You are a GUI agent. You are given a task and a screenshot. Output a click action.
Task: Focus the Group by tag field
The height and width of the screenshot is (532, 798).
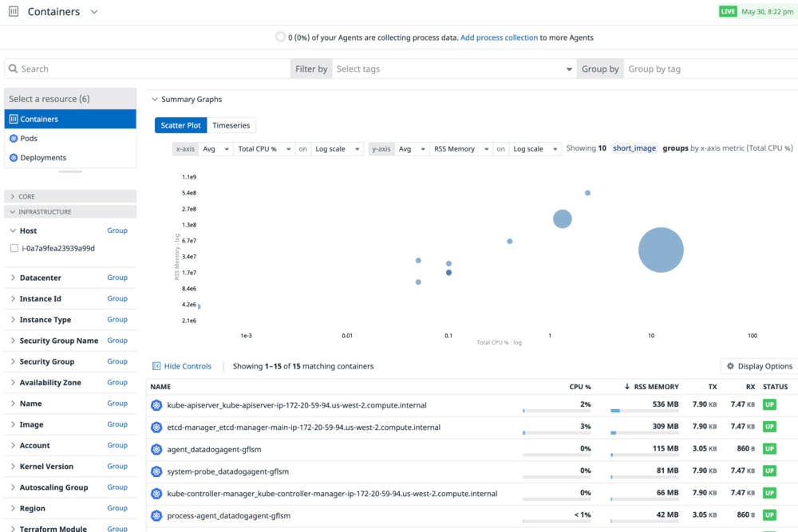711,69
